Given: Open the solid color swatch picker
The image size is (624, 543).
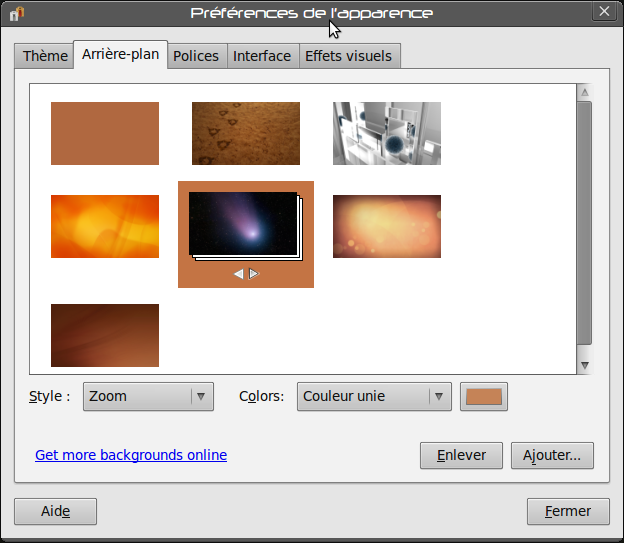Looking at the screenshot, I should (484, 397).
